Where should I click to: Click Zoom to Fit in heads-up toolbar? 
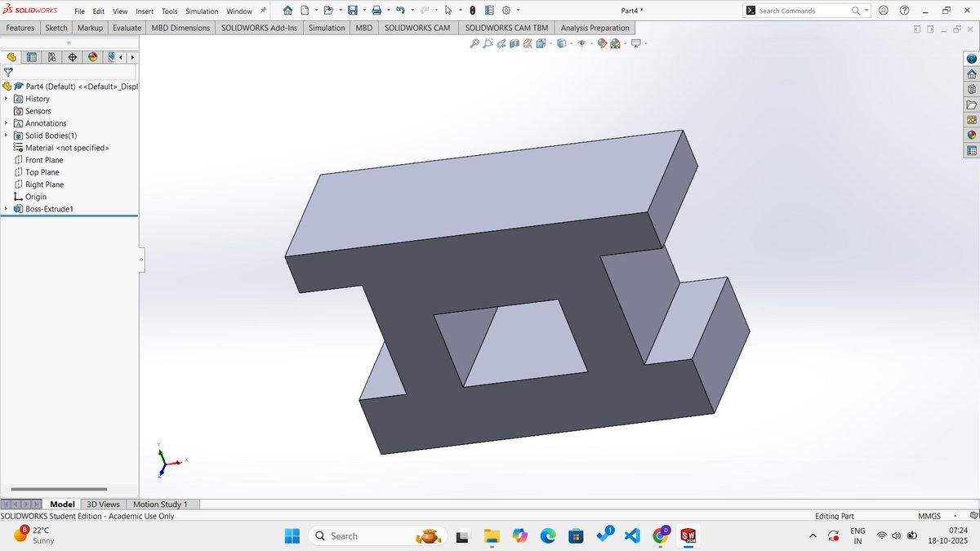click(x=474, y=43)
